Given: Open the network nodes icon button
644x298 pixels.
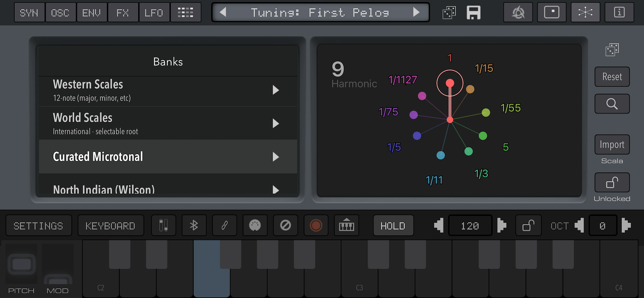Looking at the screenshot, I should pyautogui.click(x=585, y=12).
